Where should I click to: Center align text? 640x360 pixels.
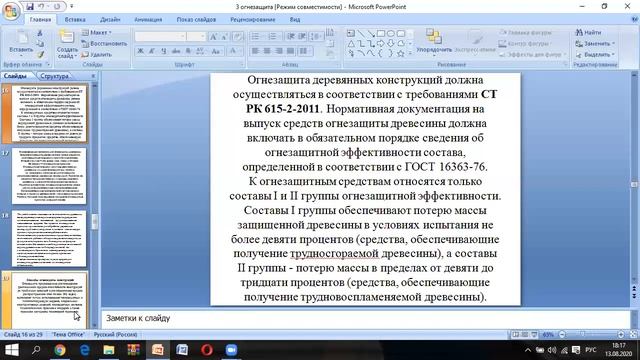click(267, 51)
